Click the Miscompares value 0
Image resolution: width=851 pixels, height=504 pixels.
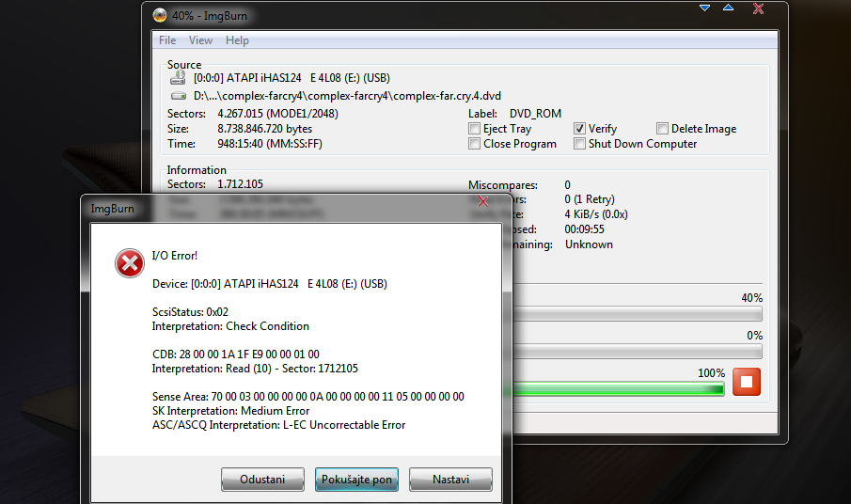click(x=568, y=185)
